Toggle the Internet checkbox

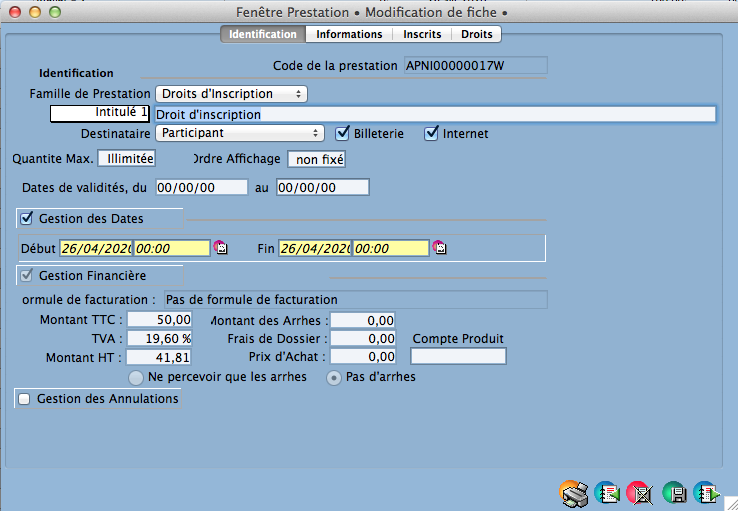point(431,134)
